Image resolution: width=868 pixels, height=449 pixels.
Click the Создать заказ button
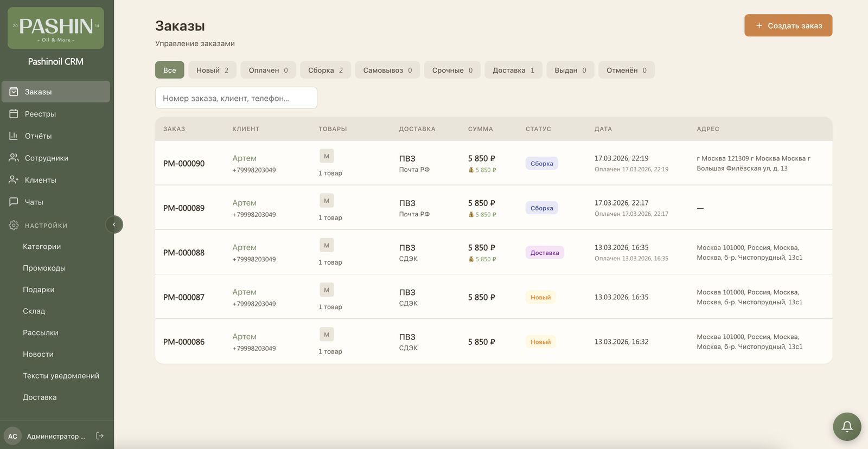click(x=788, y=25)
